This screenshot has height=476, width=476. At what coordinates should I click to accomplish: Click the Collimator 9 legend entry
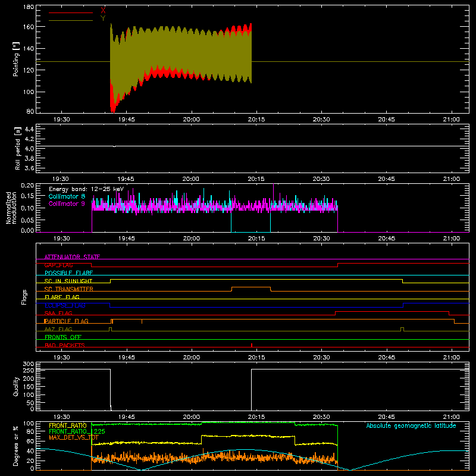67,203
